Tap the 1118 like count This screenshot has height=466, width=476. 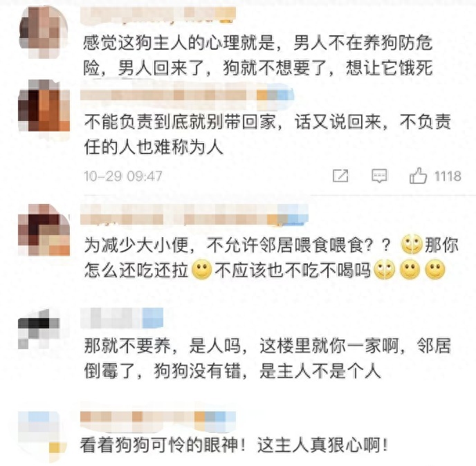click(448, 176)
